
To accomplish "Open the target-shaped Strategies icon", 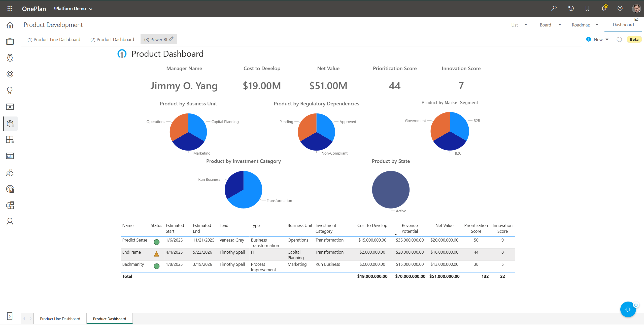I will click(x=10, y=74).
